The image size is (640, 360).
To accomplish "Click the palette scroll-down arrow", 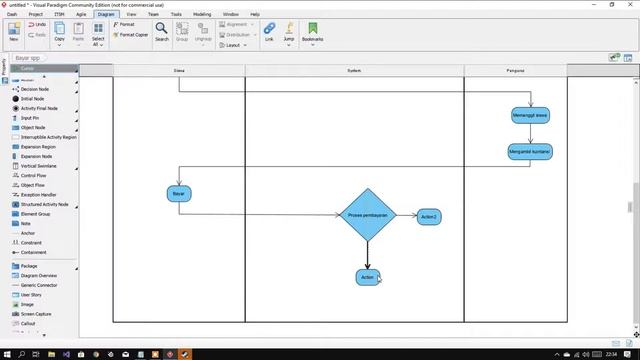I will click(44, 335).
